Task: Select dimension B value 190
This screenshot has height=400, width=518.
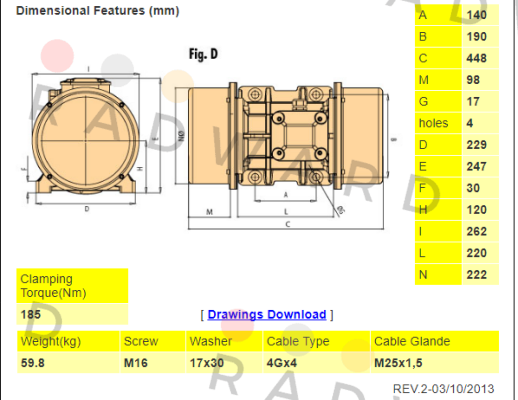Action: pyautogui.click(x=477, y=37)
